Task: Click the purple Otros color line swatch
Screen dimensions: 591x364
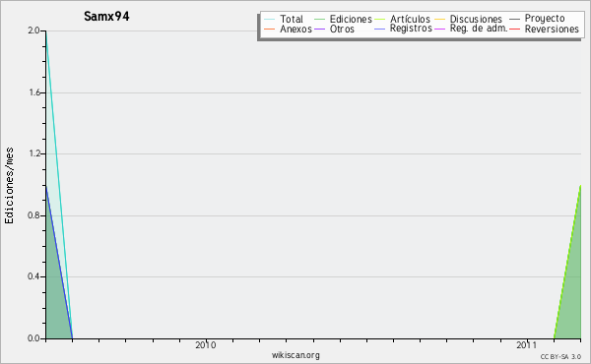Action: [x=319, y=29]
